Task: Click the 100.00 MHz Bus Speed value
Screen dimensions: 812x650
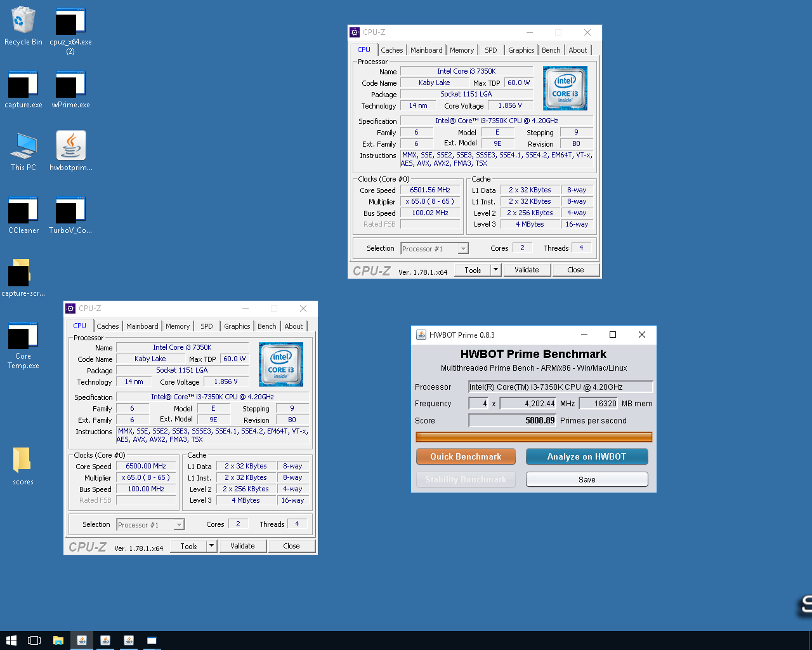Action: point(146,489)
